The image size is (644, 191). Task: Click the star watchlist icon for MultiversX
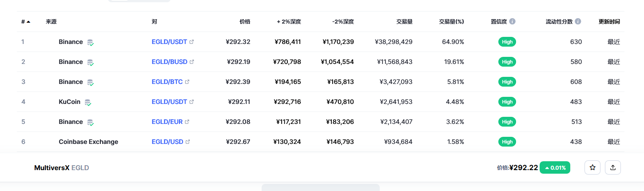(592, 167)
